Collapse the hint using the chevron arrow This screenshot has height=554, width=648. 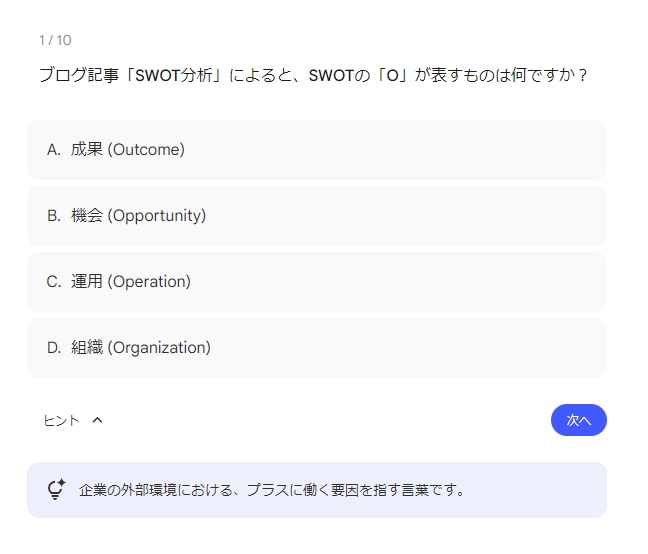click(97, 421)
